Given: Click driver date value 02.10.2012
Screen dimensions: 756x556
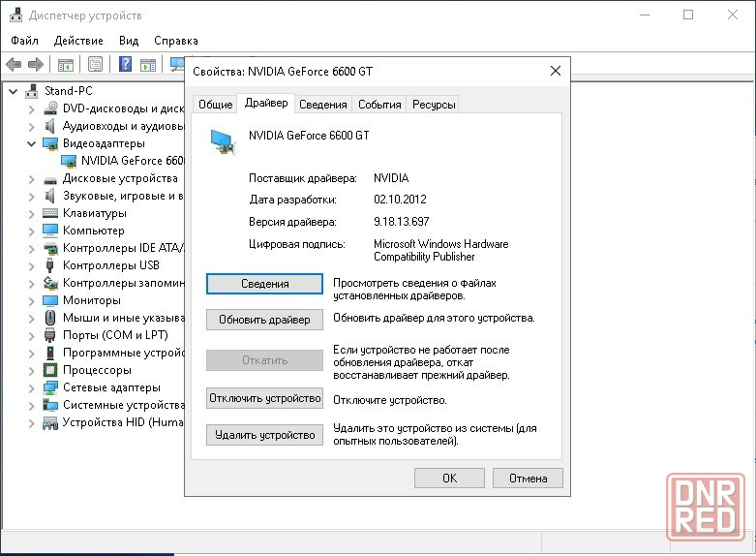Looking at the screenshot, I should (400, 200).
